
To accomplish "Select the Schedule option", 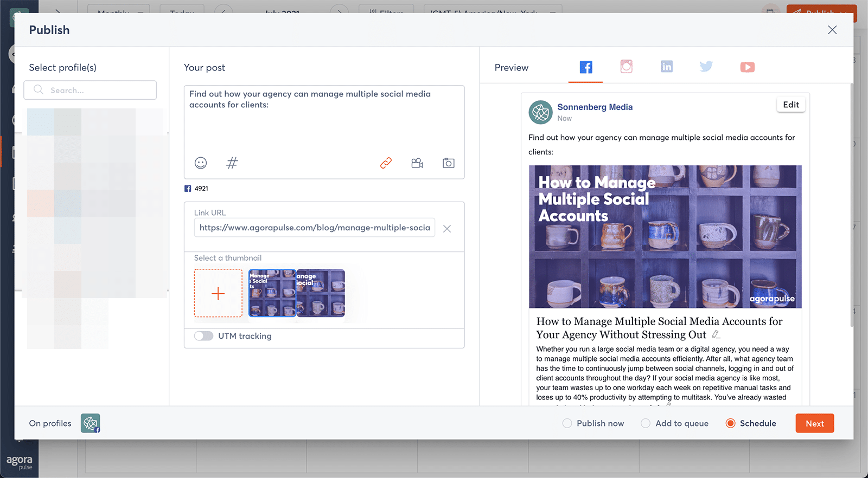I will click(751, 423).
